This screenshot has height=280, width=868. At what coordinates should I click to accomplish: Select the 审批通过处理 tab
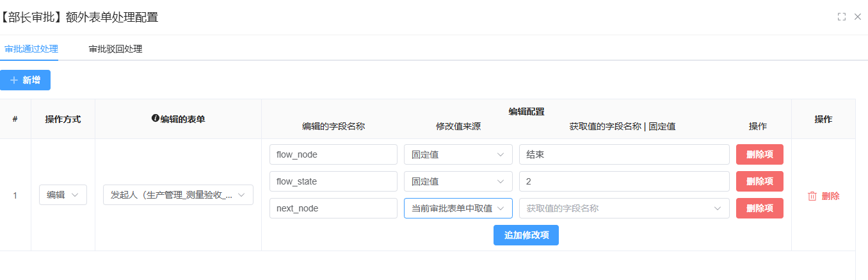tap(31, 49)
